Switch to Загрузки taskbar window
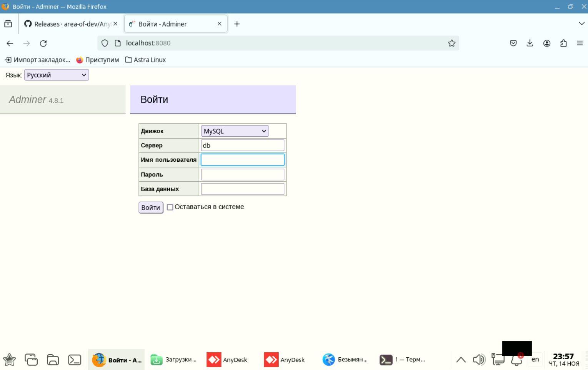 click(x=174, y=360)
